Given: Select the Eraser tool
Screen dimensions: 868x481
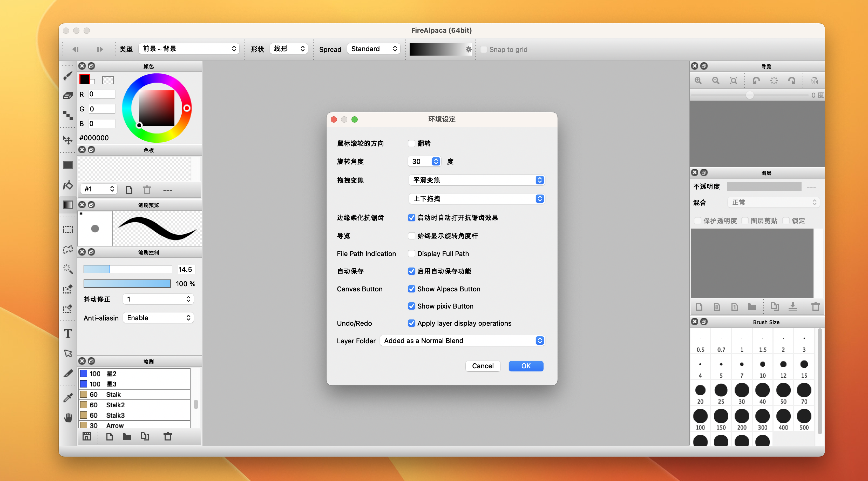Looking at the screenshot, I should [x=68, y=96].
